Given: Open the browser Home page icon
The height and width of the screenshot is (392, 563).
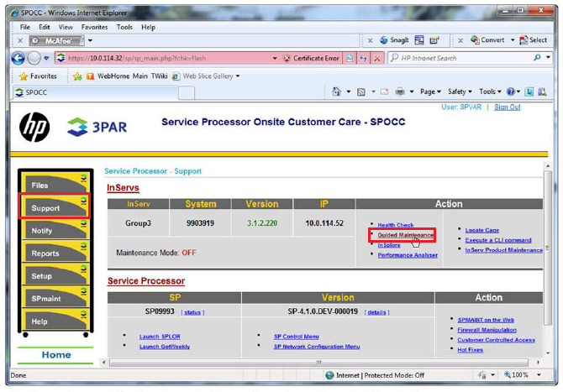Looking at the screenshot, I should 336,92.
